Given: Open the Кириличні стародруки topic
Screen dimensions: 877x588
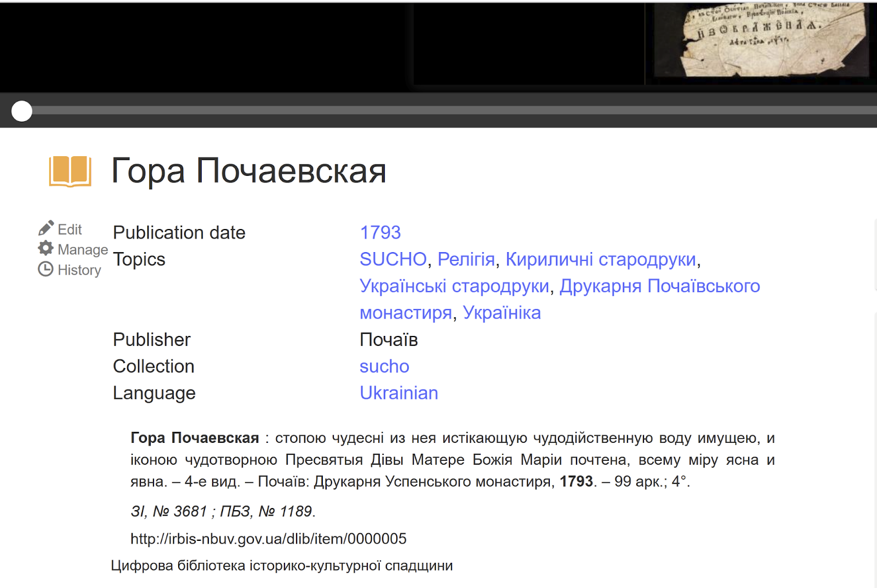Looking at the screenshot, I should click(601, 259).
